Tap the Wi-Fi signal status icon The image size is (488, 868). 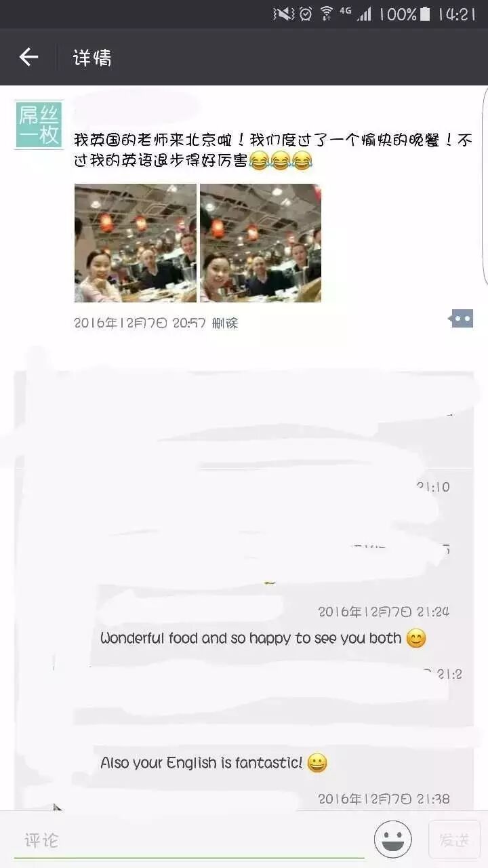(x=327, y=14)
